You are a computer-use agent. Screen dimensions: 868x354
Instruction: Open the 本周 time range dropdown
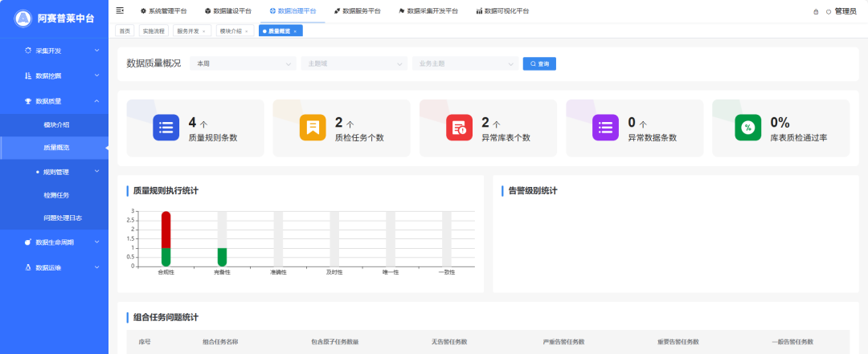coord(243,63)
